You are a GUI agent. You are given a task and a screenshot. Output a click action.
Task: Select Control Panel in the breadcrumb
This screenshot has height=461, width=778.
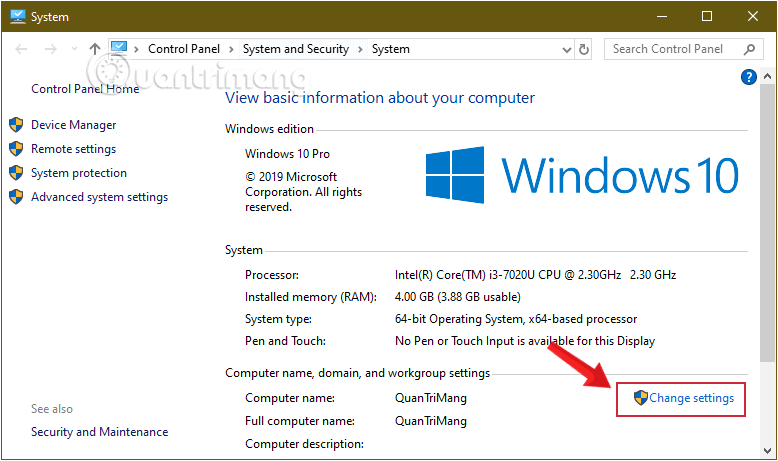click(184, 49)
